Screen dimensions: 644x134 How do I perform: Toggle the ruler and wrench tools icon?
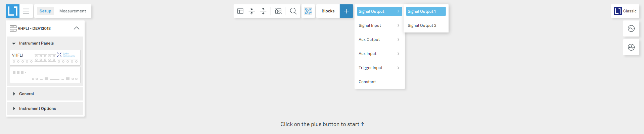pyautogui.click(x=308, y=11)
